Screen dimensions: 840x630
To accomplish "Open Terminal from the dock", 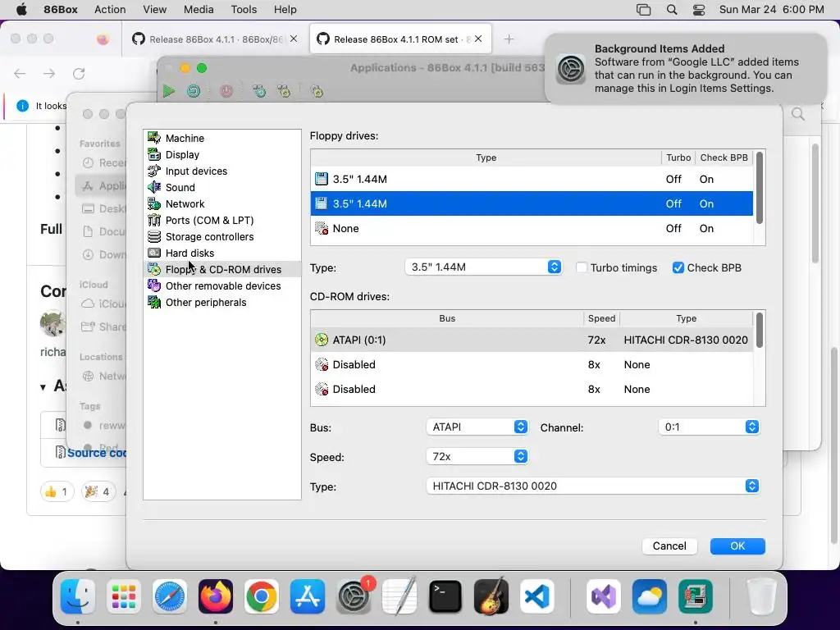I will tap(445, 596).
